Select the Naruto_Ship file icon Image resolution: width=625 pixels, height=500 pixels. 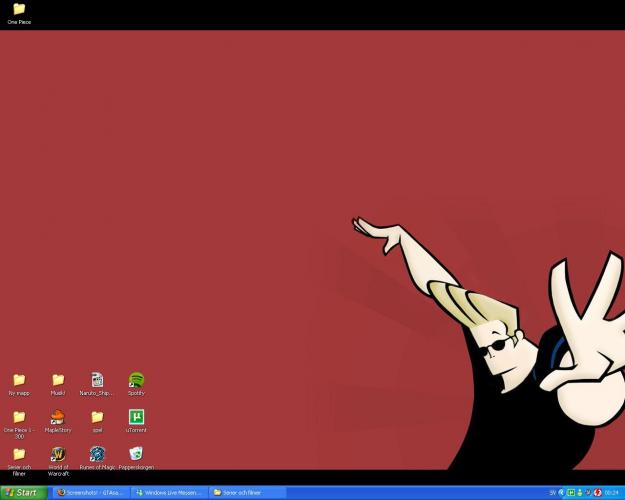click(x=97, y=380)
